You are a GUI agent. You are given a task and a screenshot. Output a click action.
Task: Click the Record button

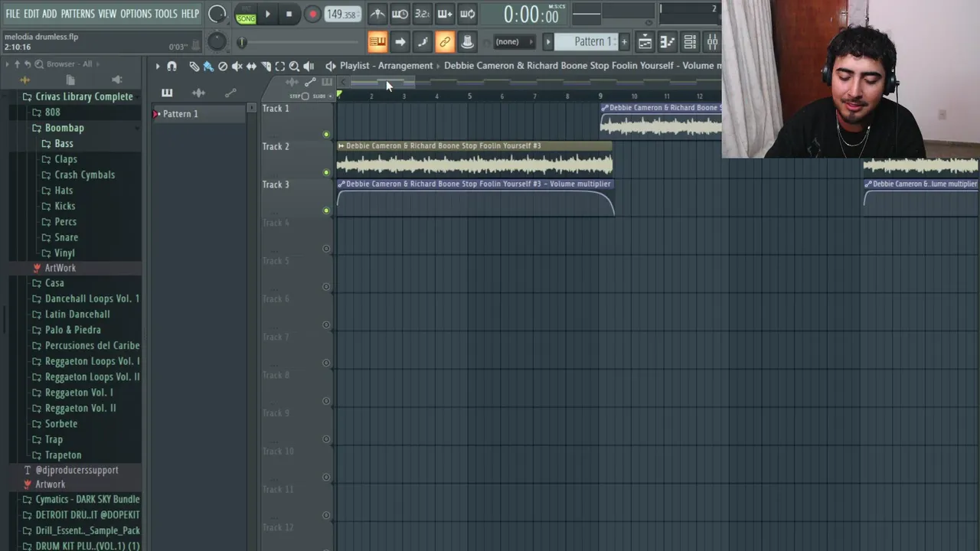tap(312, 14)
